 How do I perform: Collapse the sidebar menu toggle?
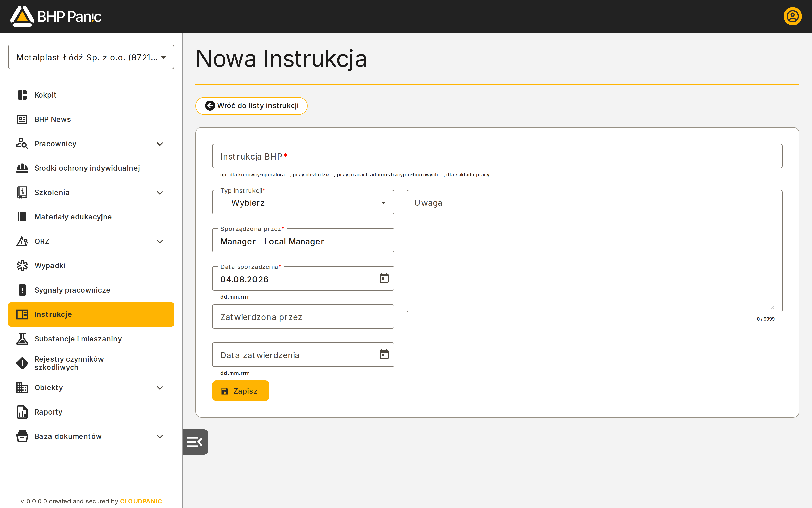195,442
